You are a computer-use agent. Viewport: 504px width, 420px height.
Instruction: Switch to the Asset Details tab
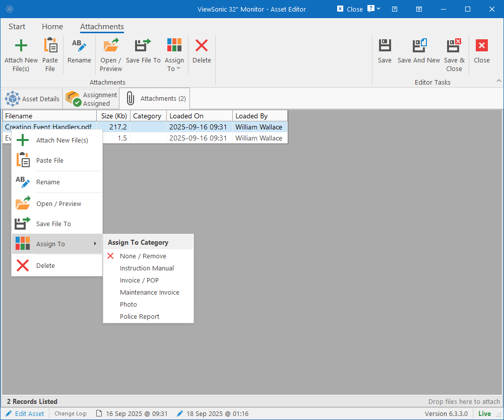point(32,99)
